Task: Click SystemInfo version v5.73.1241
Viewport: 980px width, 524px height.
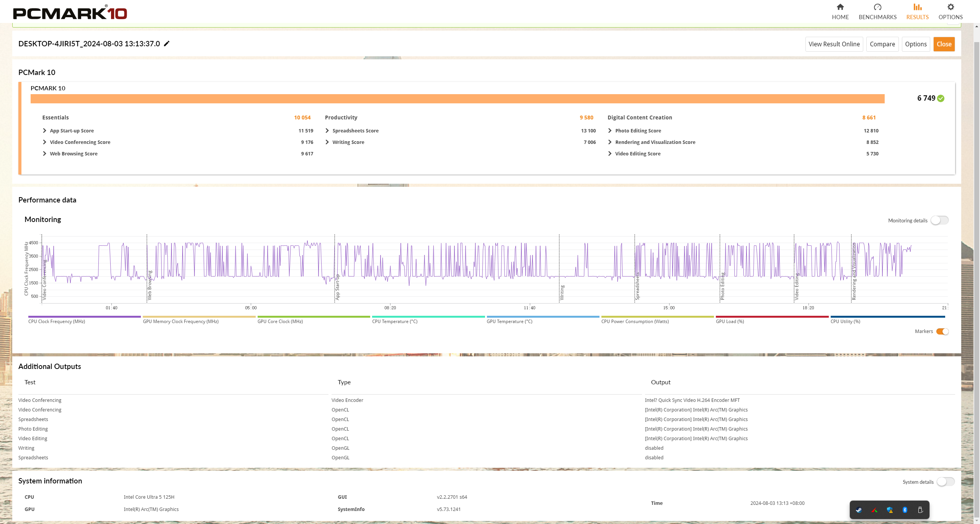Action: coord(449,509)
